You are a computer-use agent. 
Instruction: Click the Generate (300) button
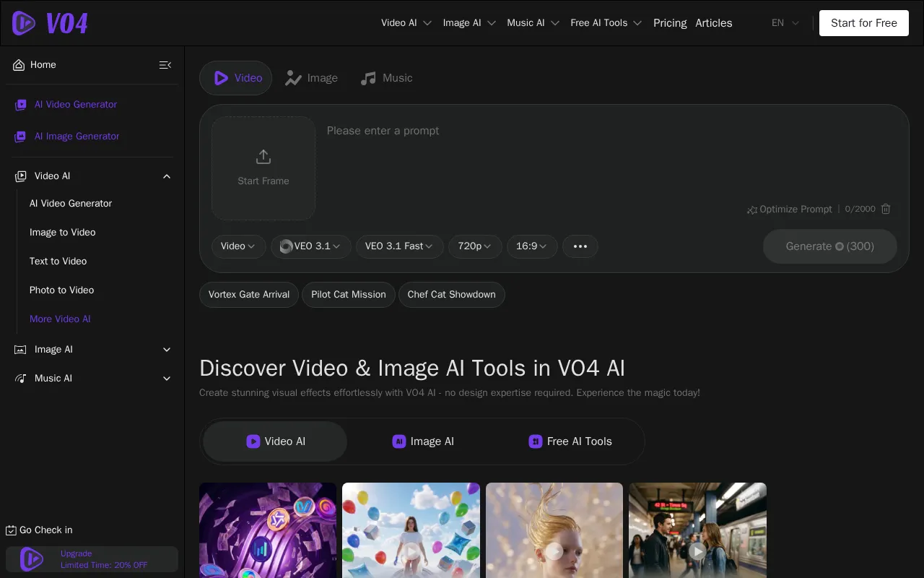pyautogui.click(x=830, y=246)
